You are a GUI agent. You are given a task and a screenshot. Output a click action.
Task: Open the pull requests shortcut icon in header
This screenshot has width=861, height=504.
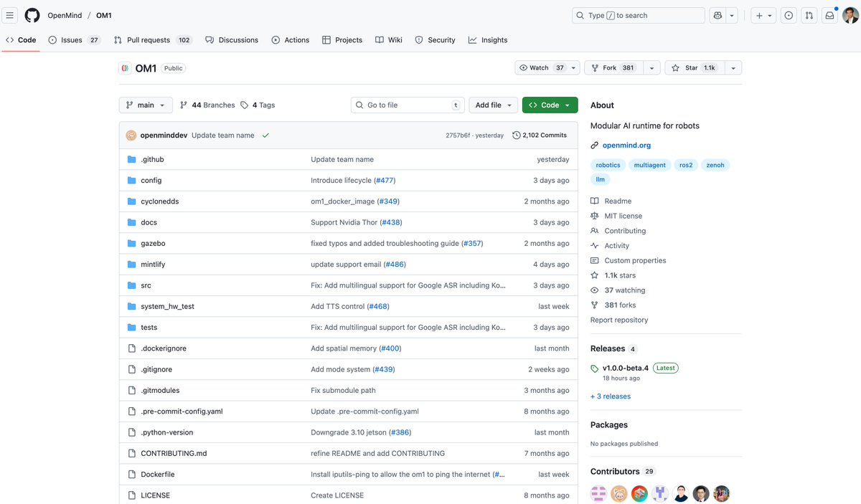tap(809, 15)
